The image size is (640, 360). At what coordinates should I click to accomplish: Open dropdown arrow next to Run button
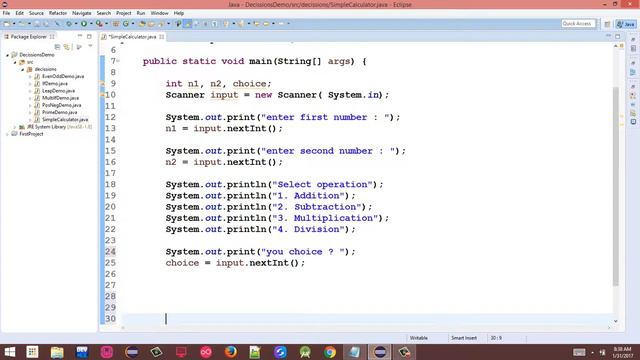click(91, 24)
